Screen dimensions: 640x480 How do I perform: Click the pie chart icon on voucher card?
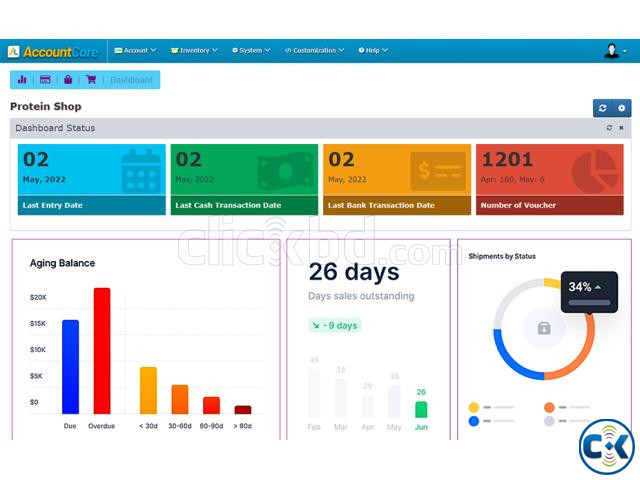click(x=594, y=171)
